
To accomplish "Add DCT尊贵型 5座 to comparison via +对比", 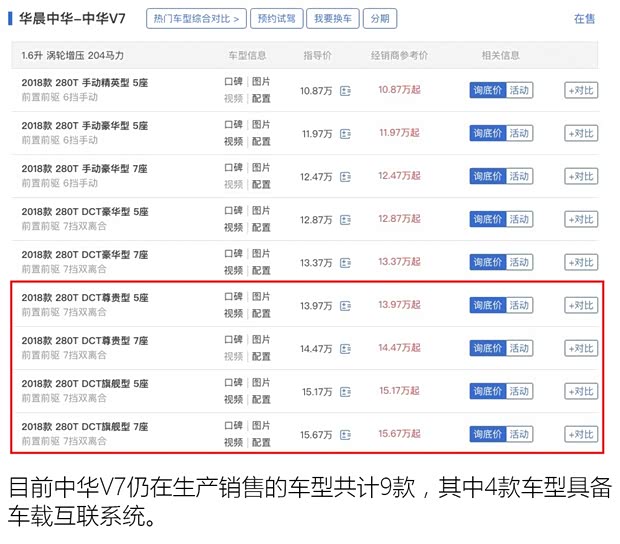I will pyautogui.click(x=580, y=306).
